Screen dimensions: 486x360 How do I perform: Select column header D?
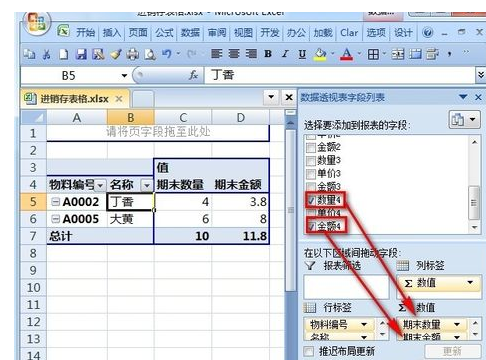coord(240,117)
